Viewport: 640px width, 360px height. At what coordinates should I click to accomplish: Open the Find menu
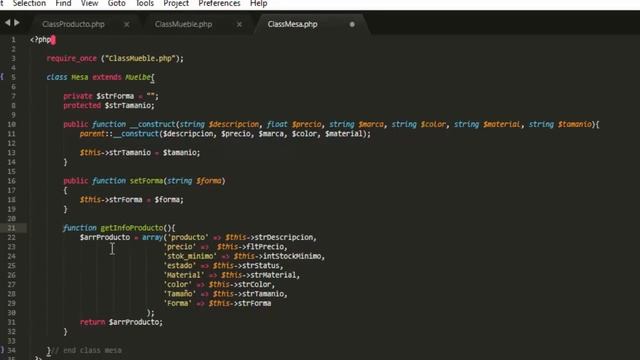point(63,4)
